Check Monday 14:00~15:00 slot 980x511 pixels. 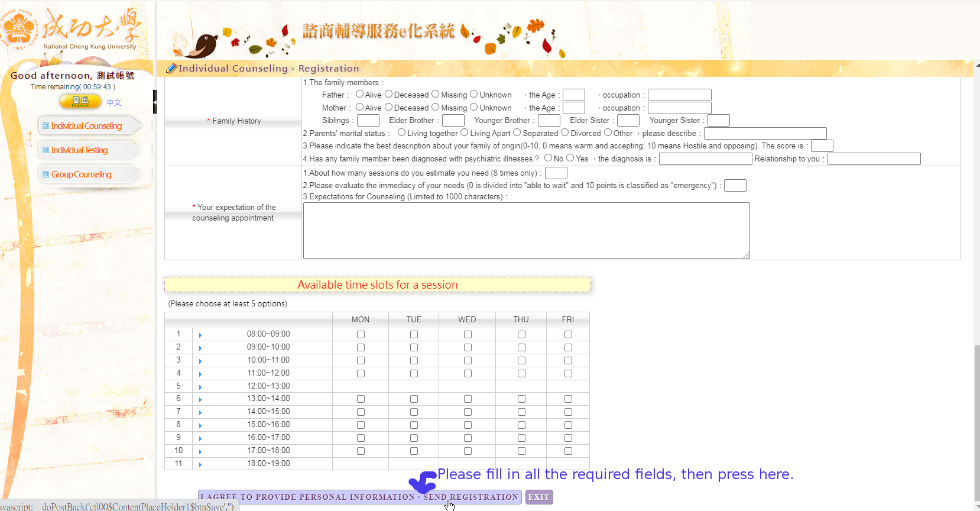(x=361, y=412)
